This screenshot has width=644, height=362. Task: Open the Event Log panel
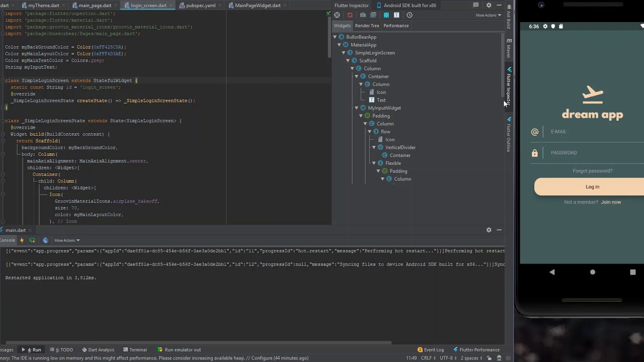point(430,350)
